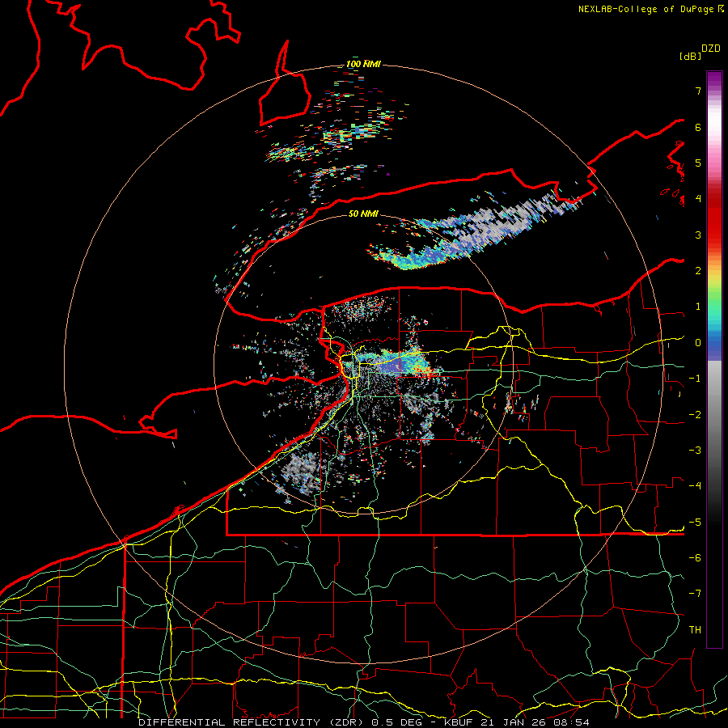
Task: Click the 0 value on the color scale
Action: (698, 343)
